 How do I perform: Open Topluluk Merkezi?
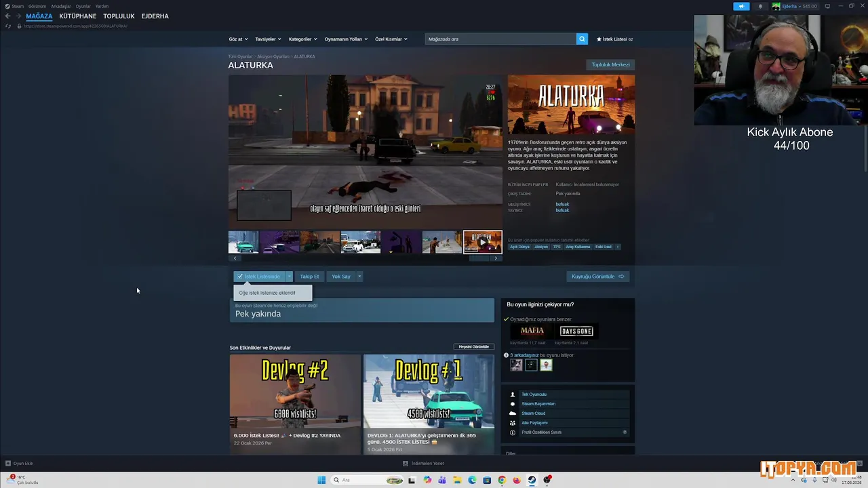pyautogui.click(x=610, y=65)
